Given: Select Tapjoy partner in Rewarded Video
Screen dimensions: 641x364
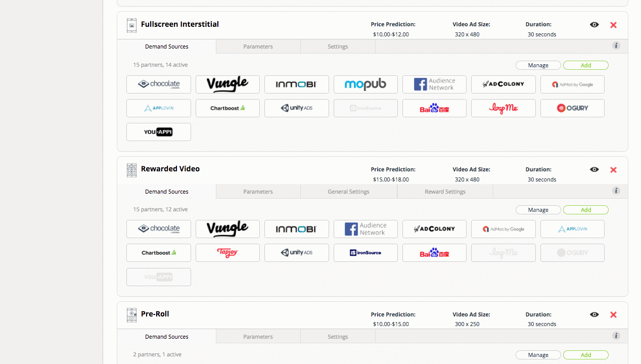Looking at the screenshot, I should tap(227, 253).
